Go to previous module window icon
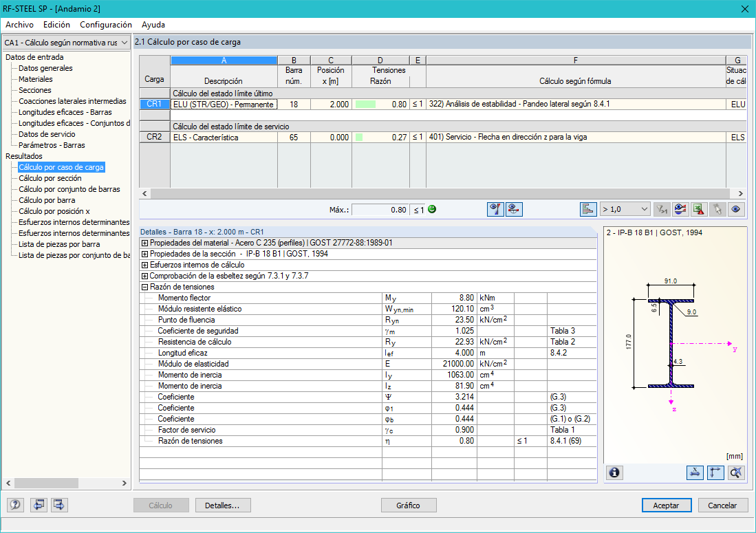Viewport: 756px width, 533px height. coord(39,505)
